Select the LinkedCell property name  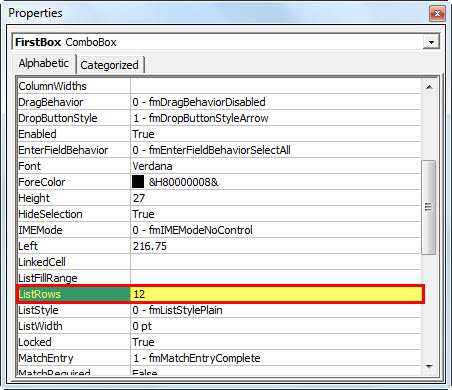pyautogui.click(x=42, y=262)
